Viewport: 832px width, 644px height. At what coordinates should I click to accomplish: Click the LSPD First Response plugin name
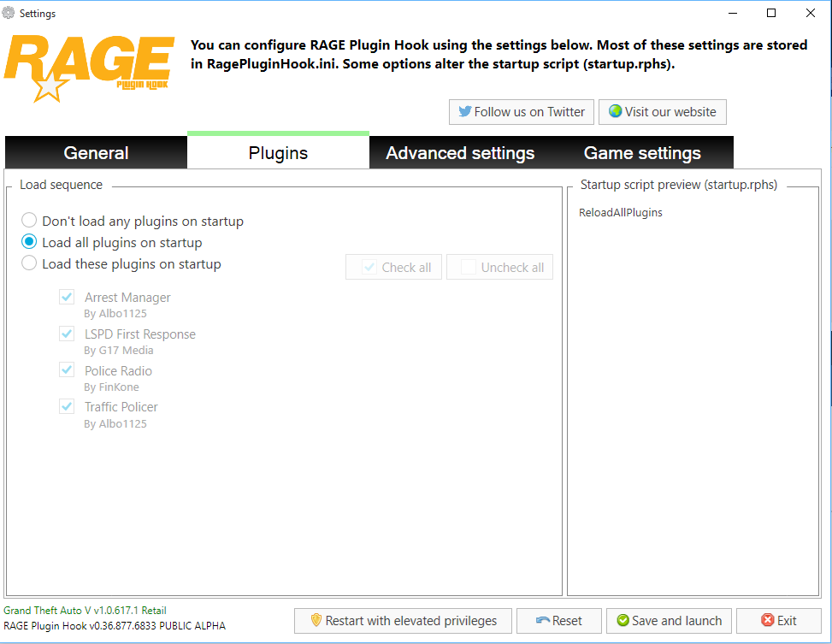[140, 334]
